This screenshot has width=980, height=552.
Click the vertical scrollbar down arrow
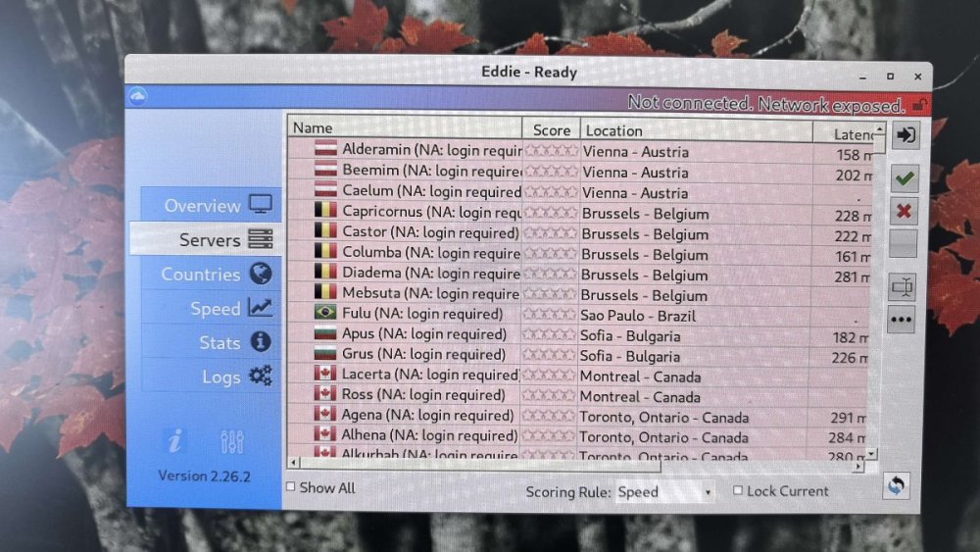pyautogui.click(x=872, y=454)
